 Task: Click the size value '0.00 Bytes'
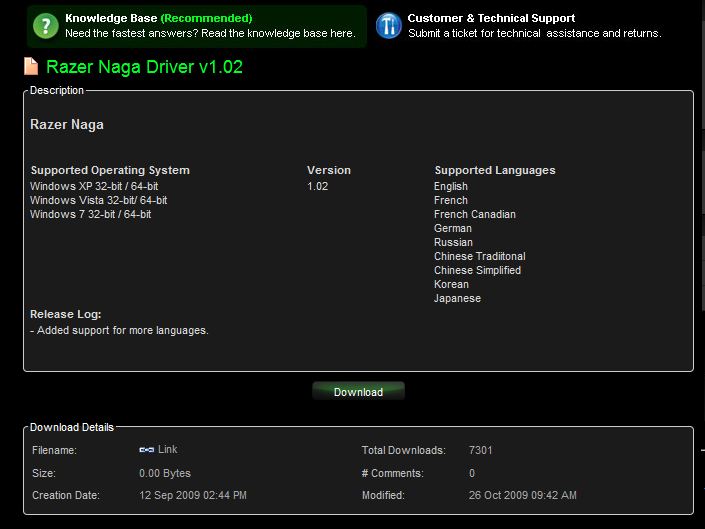coord(165,473)
